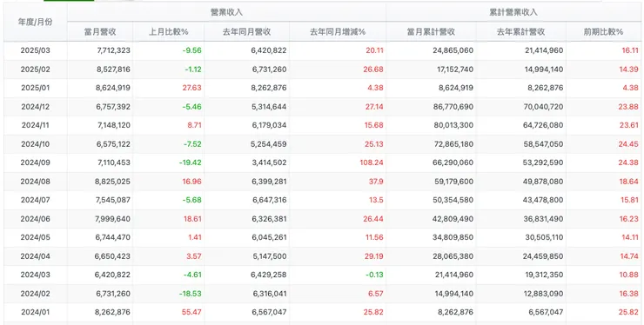Click the period comparison value 16.11
Viewport: 644px width, 325px height.
pos(630,50)
